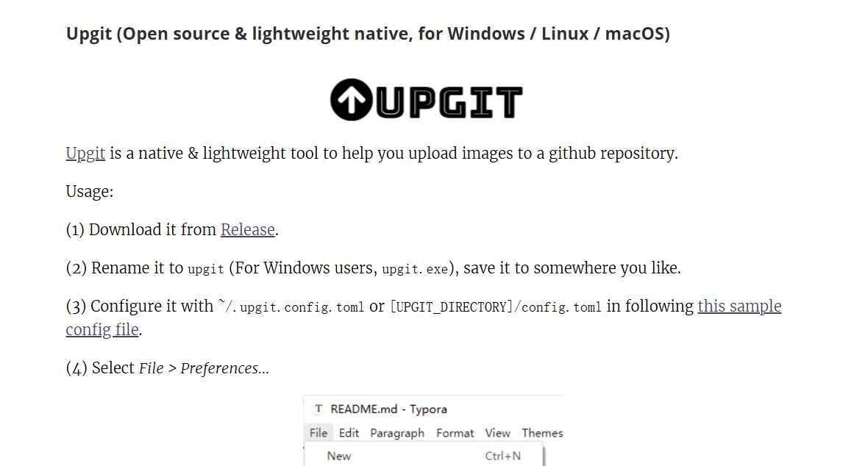Click the '~/.upgit.config.toml' code snippet
This screenshot has width=868, height=466.
point(291,307)
